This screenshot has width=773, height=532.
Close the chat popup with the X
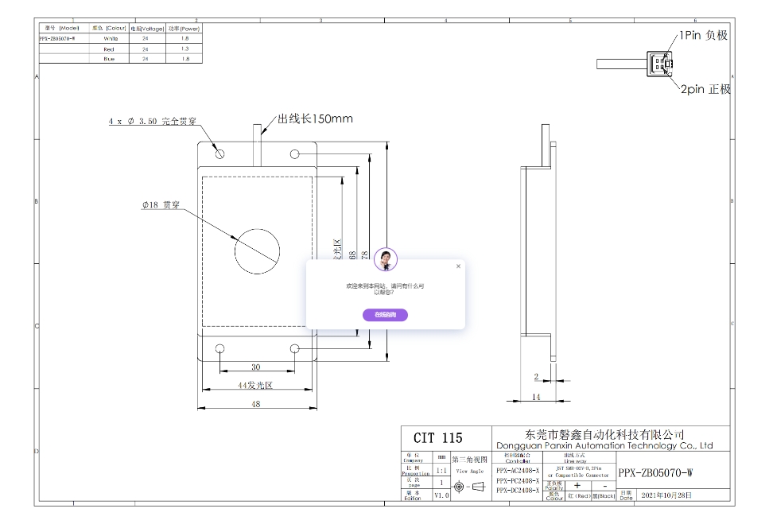[x=458, y=266]
